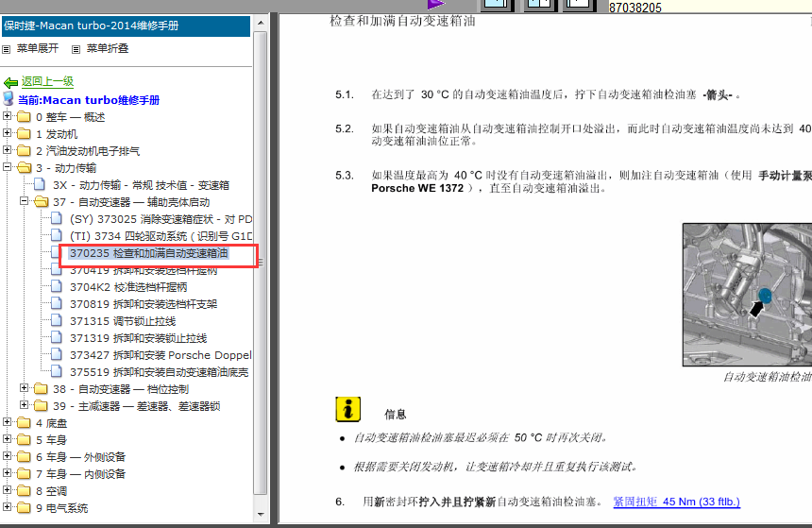This screenshot has height=528, width=812.
Task: Click open folder icon for 37 - 自动变速器
Action: (x=41, y=201)
